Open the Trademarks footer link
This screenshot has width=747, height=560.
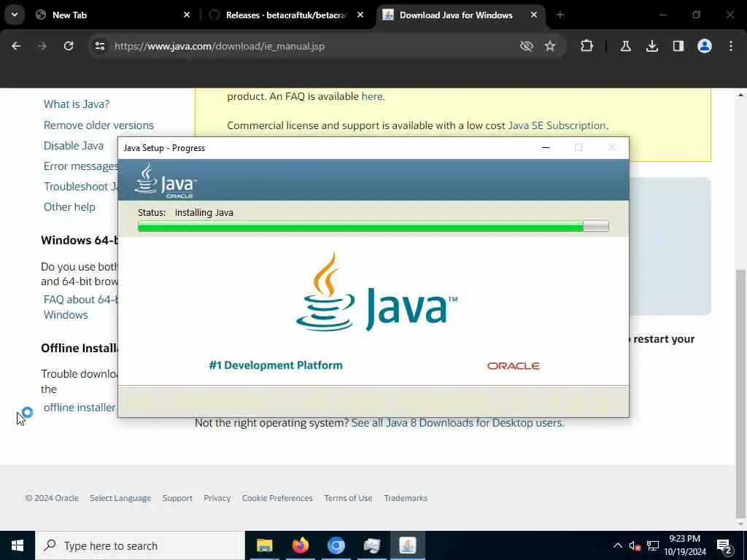point(406,498)
